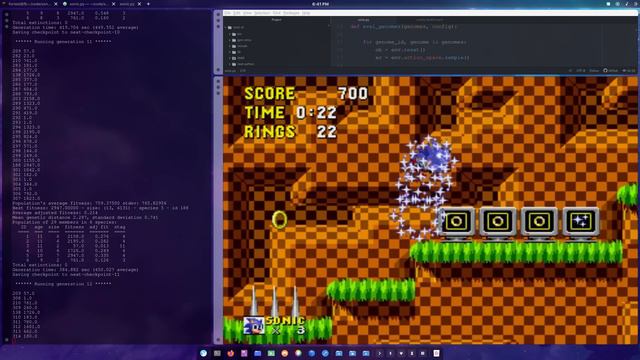The width and height of the screenshot is (640, 360).
Task: Change grammar via Python label in status bar
Action: [594, 71]
